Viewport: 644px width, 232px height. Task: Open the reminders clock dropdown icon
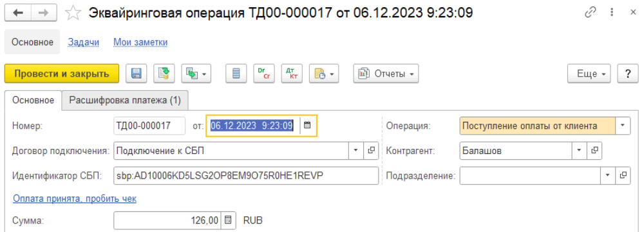coord(324,73)
